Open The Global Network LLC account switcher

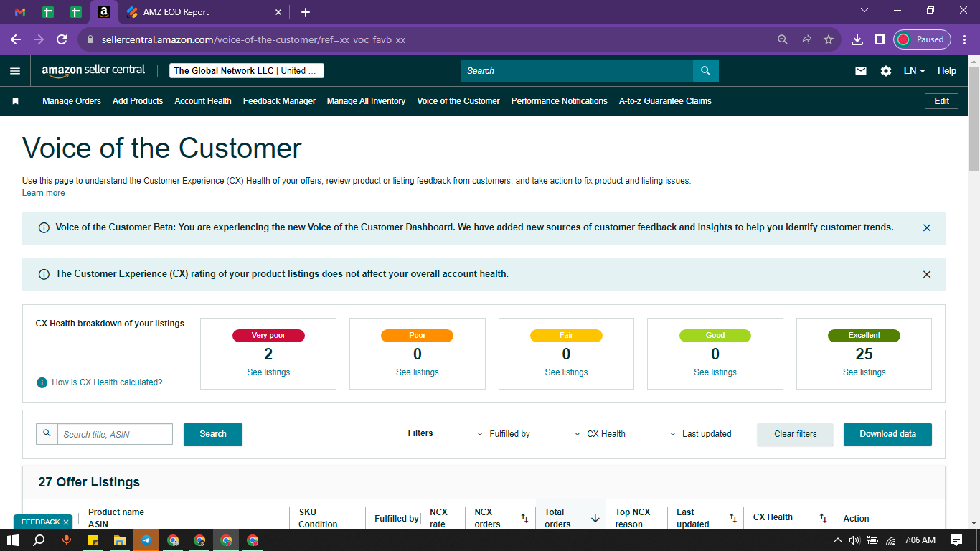click(247, 70)
